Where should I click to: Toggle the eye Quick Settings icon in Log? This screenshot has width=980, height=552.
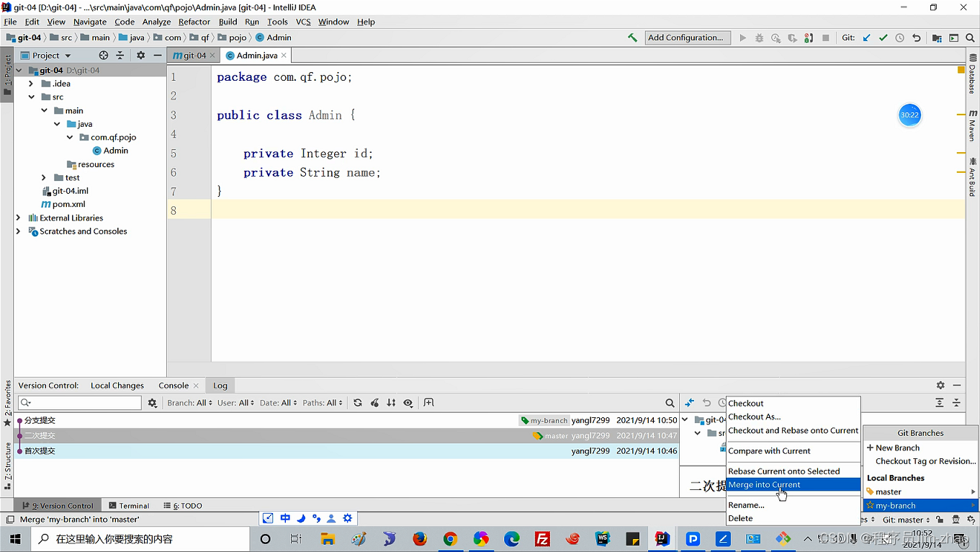pos(408,403)
